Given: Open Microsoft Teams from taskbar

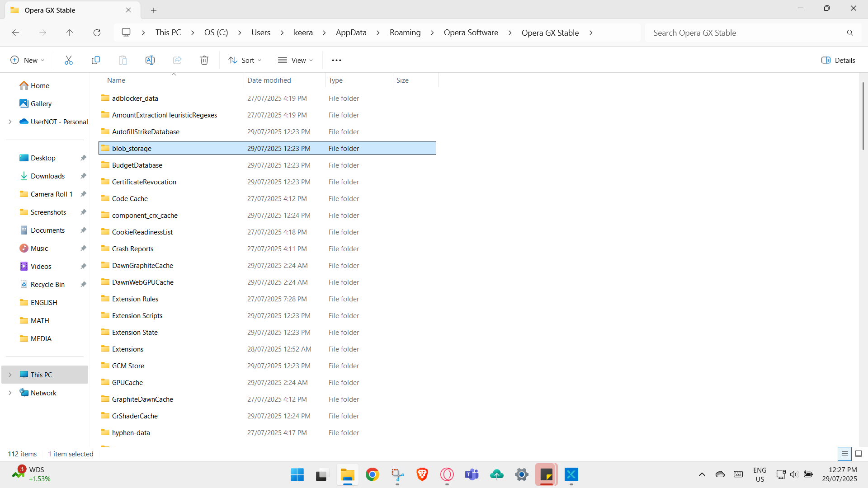Looking at the screenshot, I should point(472,474).
